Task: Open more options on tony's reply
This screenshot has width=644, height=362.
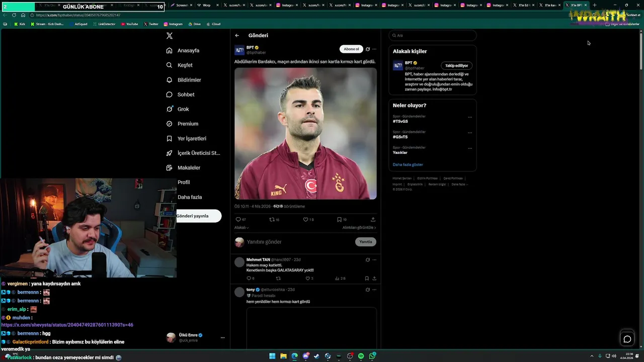Action: pos(374,290)
